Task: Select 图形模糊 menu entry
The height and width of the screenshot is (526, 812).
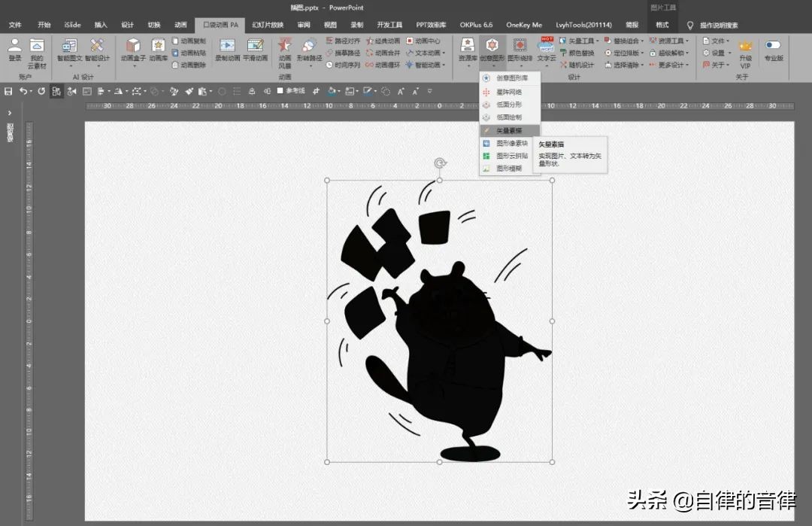Action: [x=510, y=169]
